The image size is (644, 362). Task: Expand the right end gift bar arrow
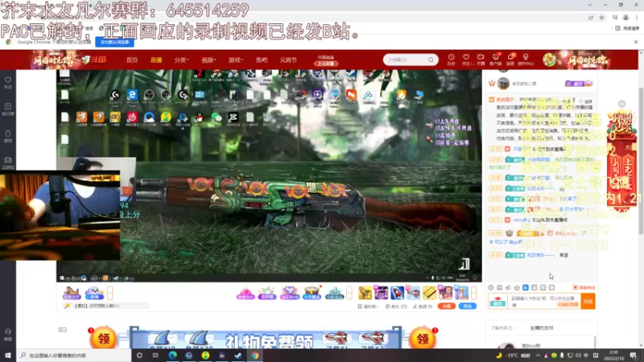pos(473,293)
